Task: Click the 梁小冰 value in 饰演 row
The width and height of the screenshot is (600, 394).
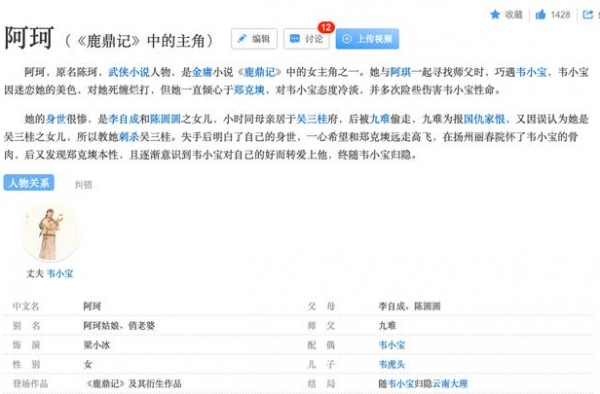Action: click(x=97, y=345)
